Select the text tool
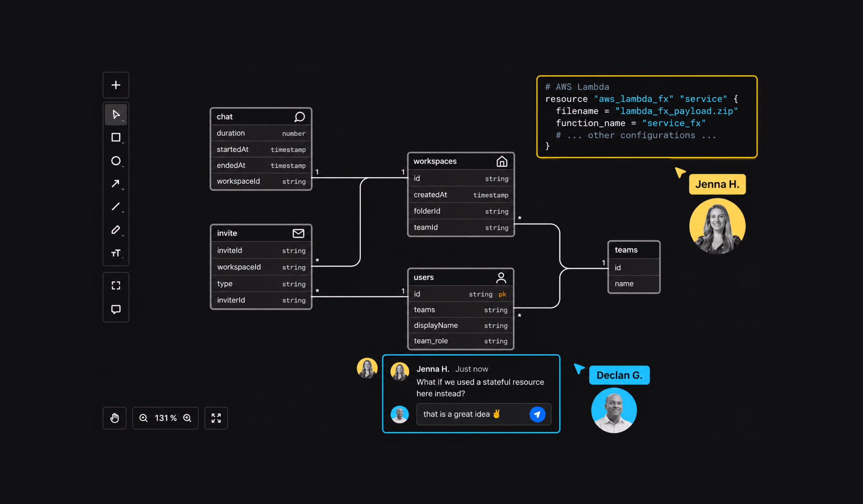Image resolution: width=863 pixels, height=504 pixels. [x=116, y=253]
